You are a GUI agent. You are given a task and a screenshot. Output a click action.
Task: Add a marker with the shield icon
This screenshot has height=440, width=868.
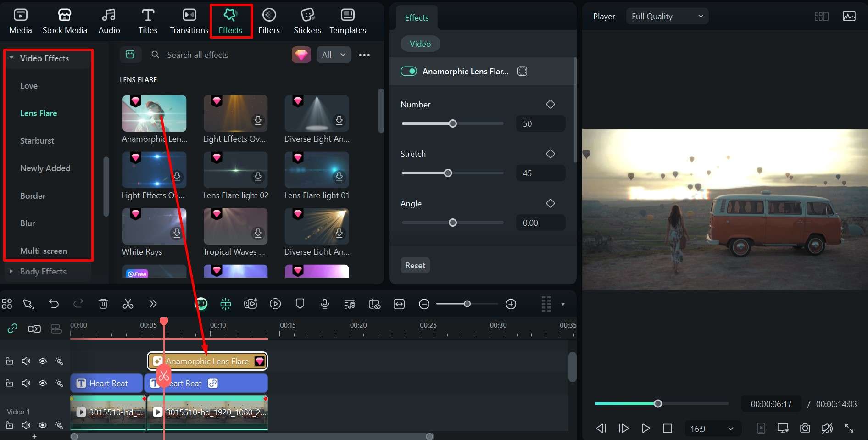pyautogui.click(x=300, y=304)
